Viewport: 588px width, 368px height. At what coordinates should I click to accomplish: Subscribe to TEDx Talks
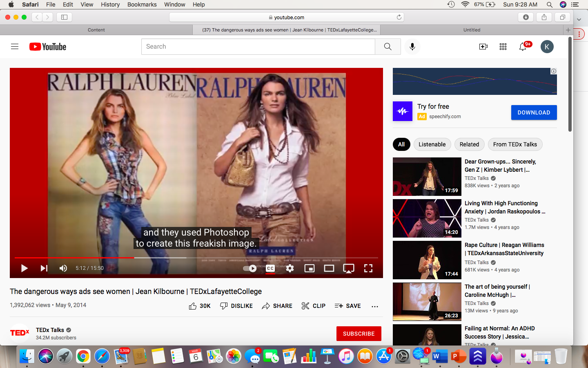pyautogui.click(x=359, y=334)
